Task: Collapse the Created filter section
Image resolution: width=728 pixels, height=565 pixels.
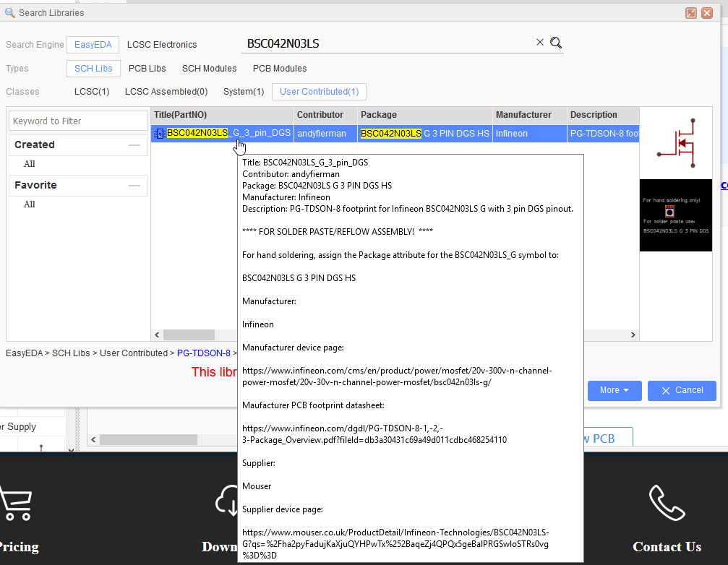Action: click(x=134, y=145)
